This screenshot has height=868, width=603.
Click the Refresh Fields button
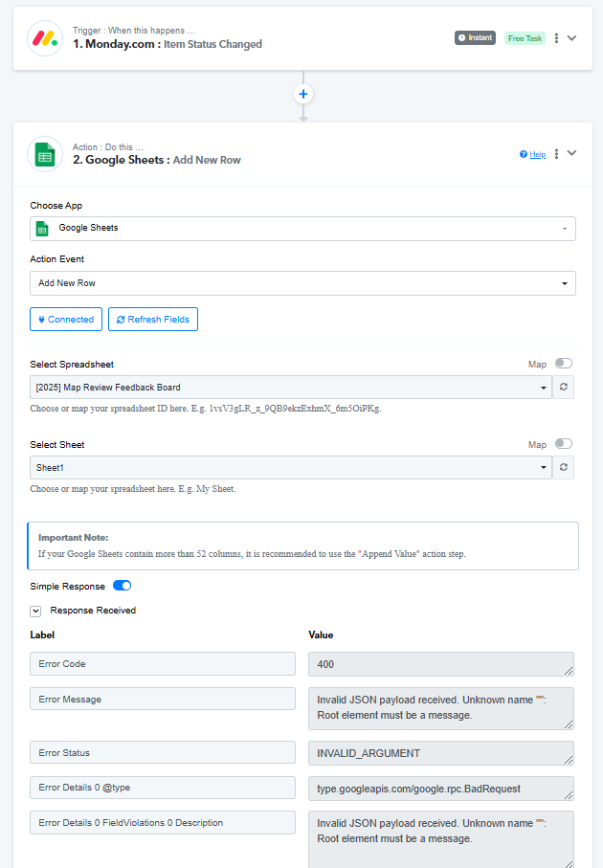click(153, 320)
